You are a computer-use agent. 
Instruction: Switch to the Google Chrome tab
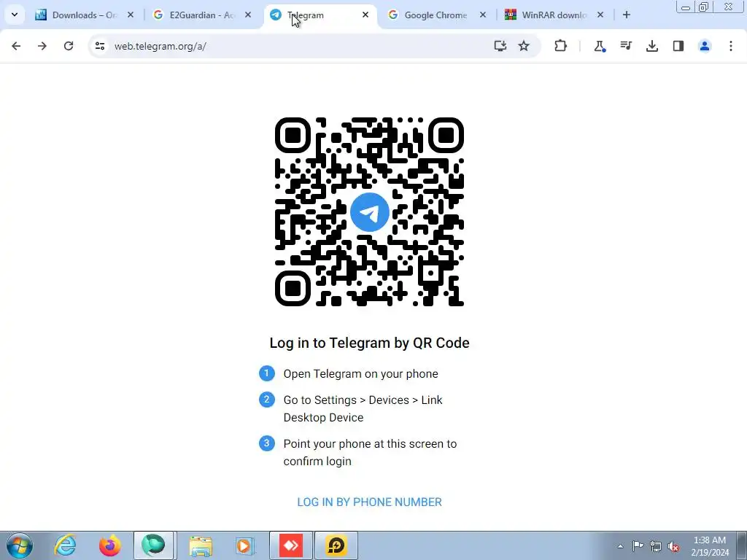[436, 15]
